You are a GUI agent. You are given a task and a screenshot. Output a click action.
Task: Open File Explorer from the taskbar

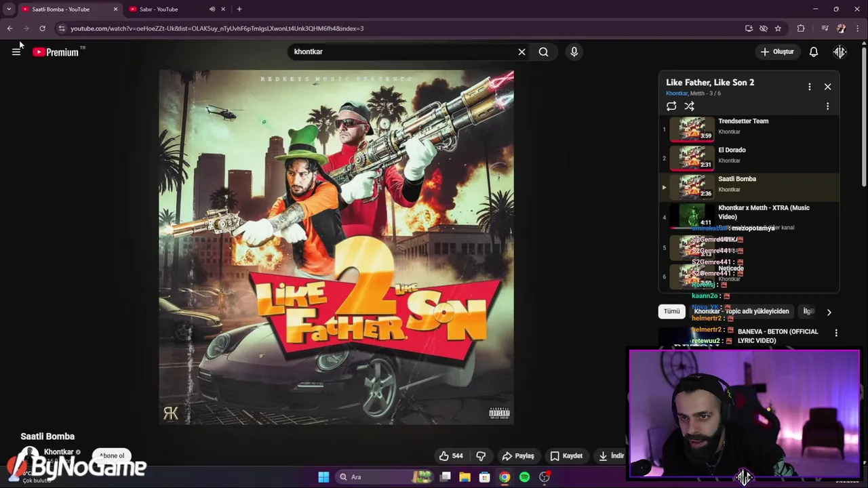(465, 477)
